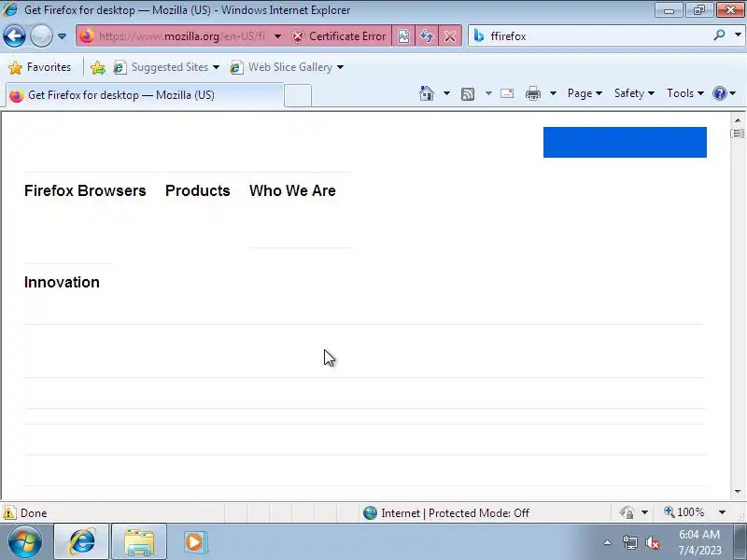747x560 pixels.
Task: Go back with the Back arrow button
Action: click(x=14, y=36)
